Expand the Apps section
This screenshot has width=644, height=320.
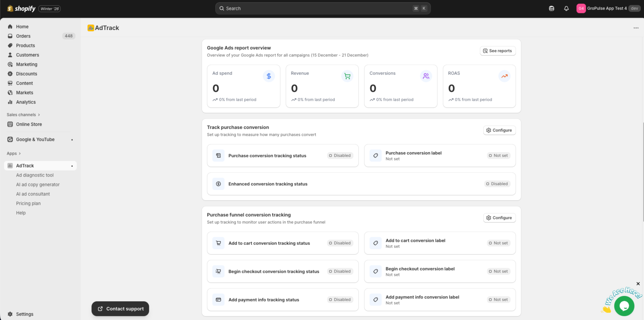[x=20, y=153]
